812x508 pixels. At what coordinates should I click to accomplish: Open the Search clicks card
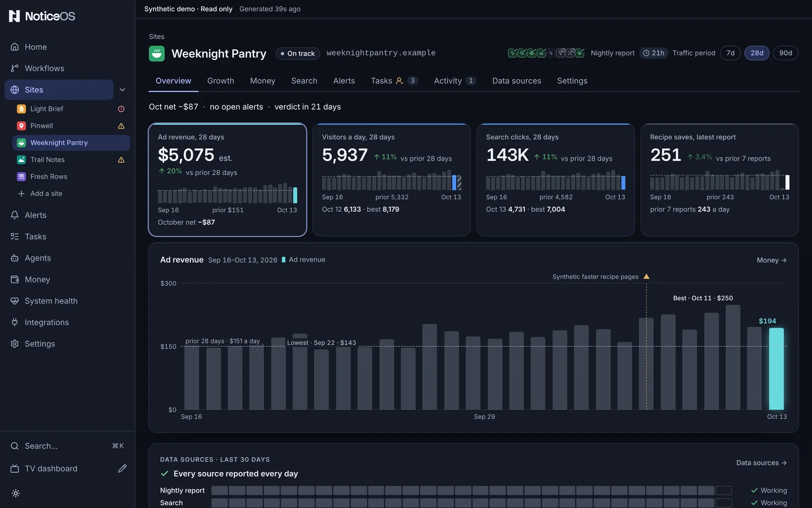pos(556,180)
